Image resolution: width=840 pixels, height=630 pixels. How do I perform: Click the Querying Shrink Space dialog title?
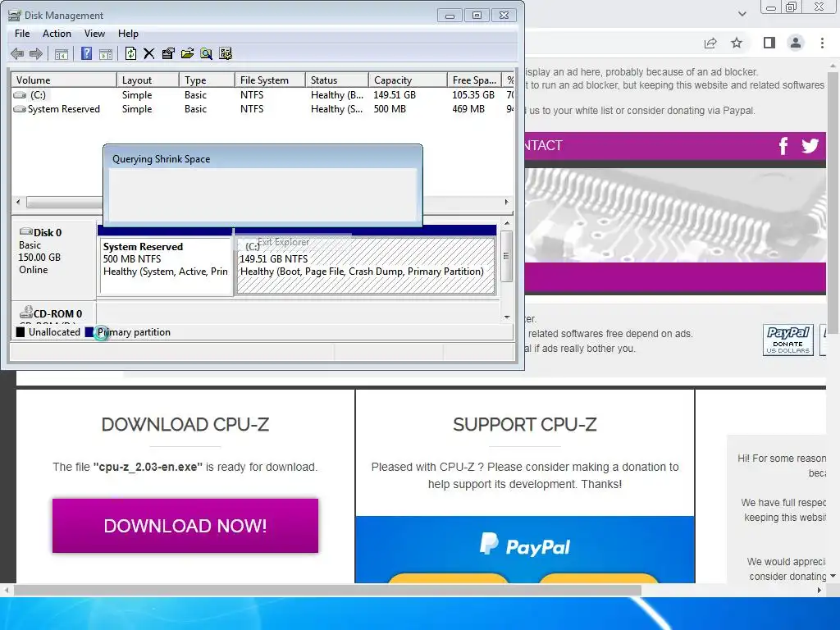point(162,159)
